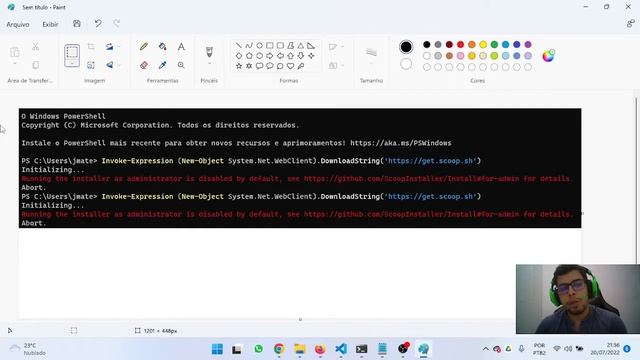Click the taskbar clock showing 21:56

604,349
